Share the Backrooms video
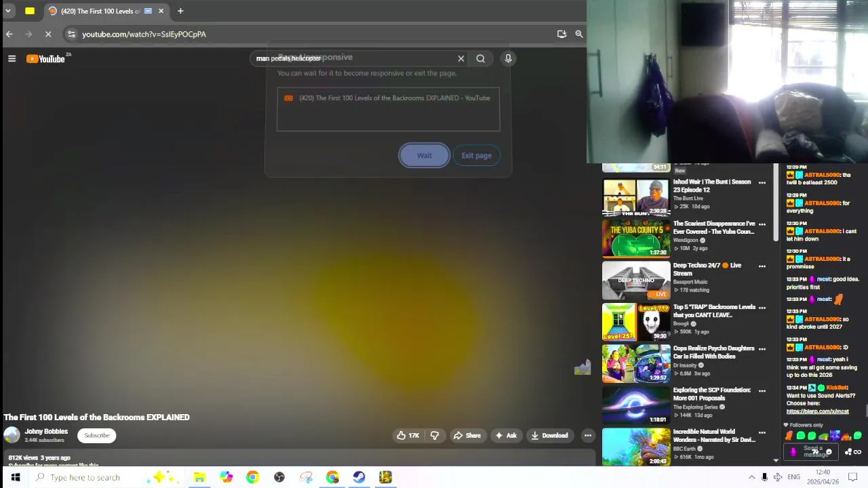The image size is (868, 488). point(467,436)
